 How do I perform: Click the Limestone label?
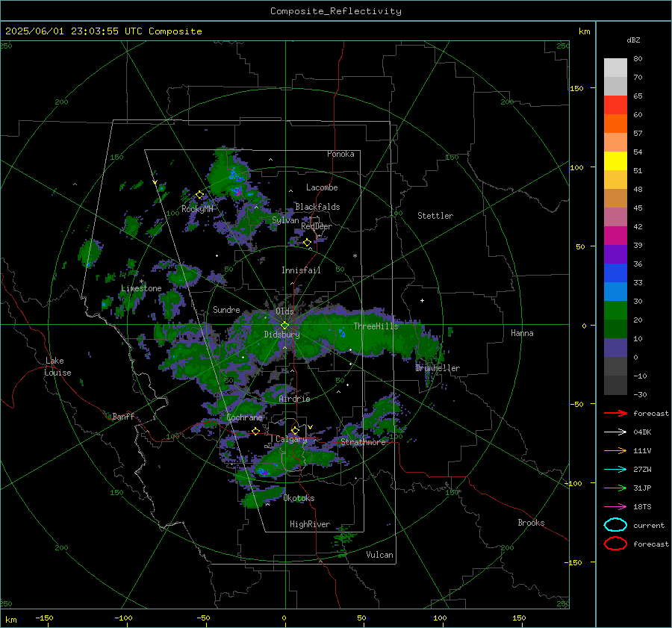click(x=141, y=288)
